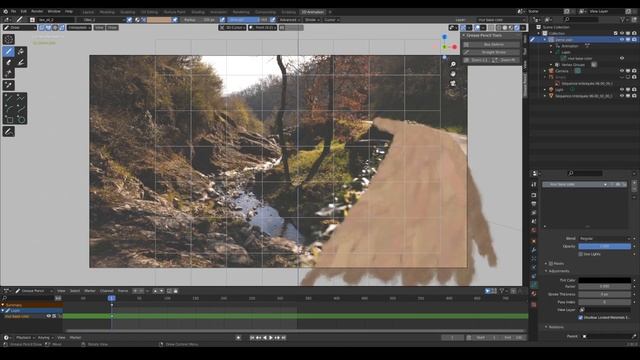Hide Camera object via eye icon
640x360 pixels.
click(622, 71)
